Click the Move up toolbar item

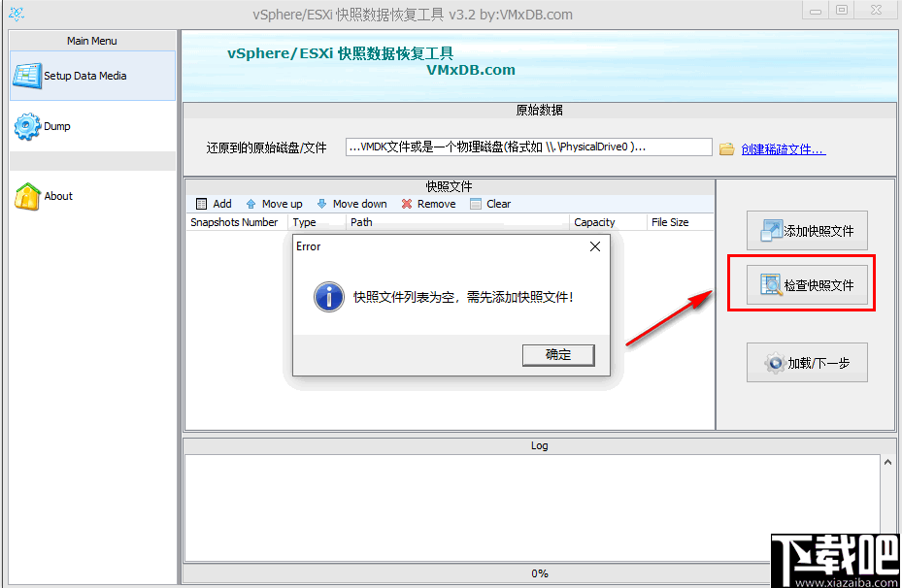273,204
